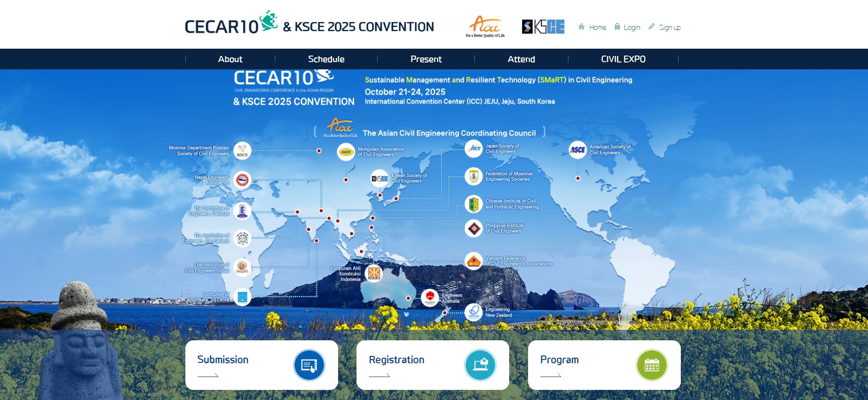Click the blue Submission document icon
This screenshot has height=400, width=868.
click(x=309, y=365)
